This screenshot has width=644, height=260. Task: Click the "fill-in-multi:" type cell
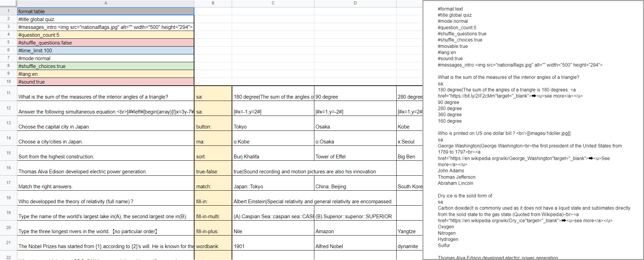[x=213, y=216]
